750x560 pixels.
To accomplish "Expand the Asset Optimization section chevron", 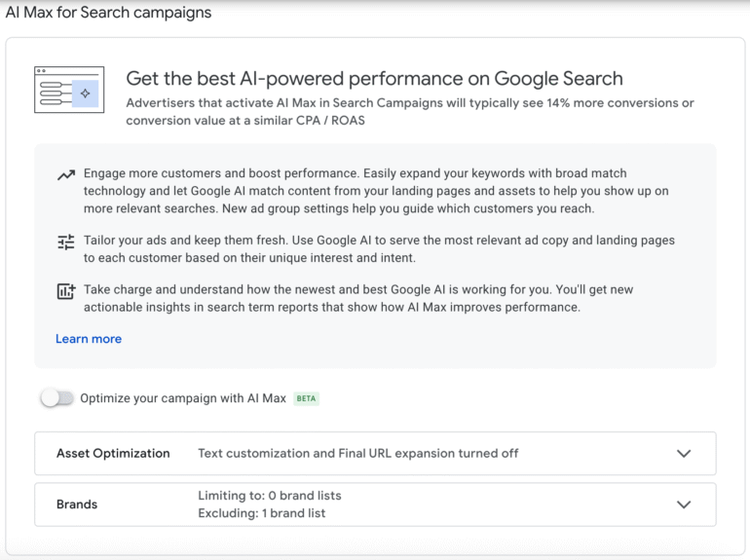I will 684,453.
